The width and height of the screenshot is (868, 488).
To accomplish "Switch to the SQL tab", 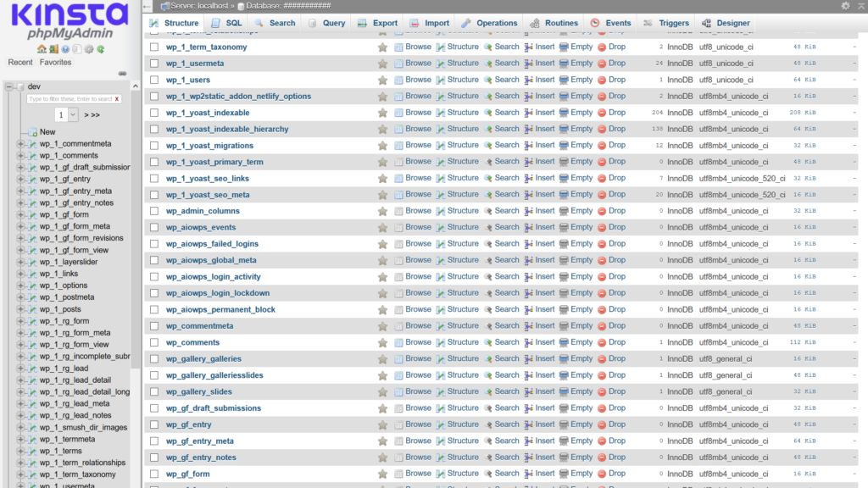I will point(226,23).
